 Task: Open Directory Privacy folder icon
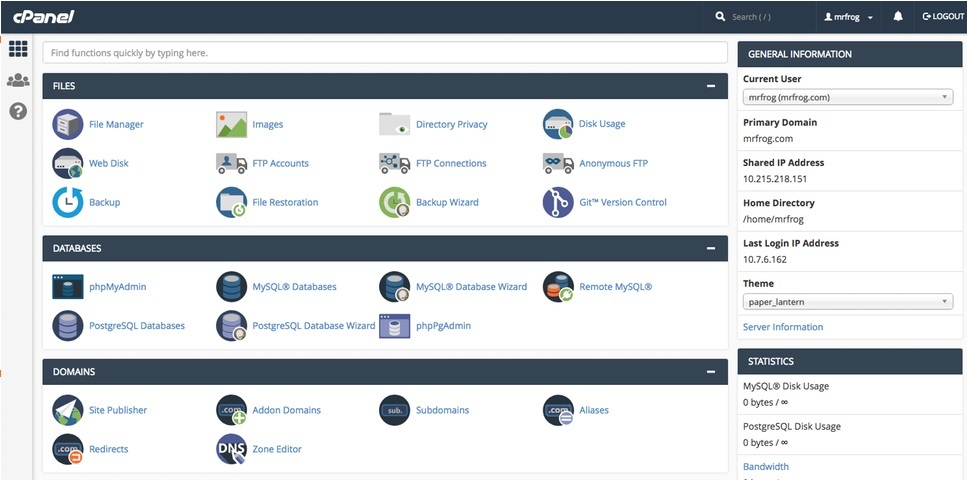coord(395,124)
